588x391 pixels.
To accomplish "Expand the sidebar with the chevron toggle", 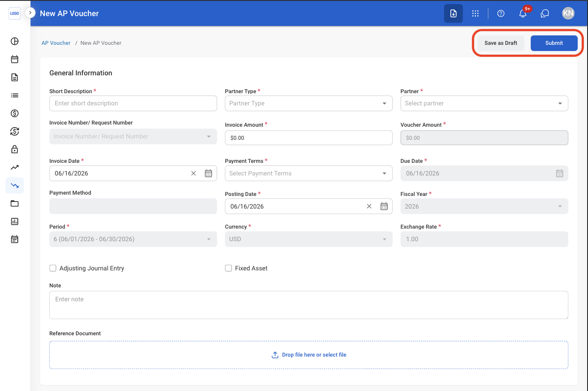I will pyautogui.click(x=30, y=13).
